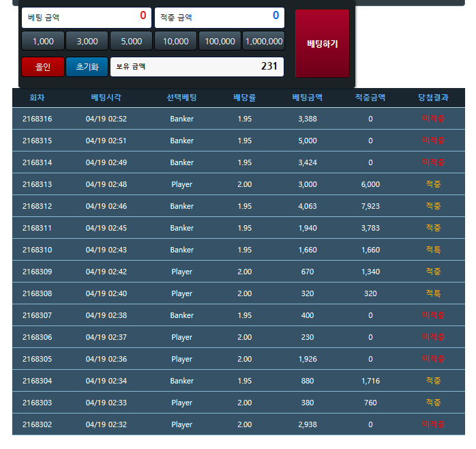Click the 선택베팅 column header
Viewport: 476px width, 449px height.
[x=181, y=98]
